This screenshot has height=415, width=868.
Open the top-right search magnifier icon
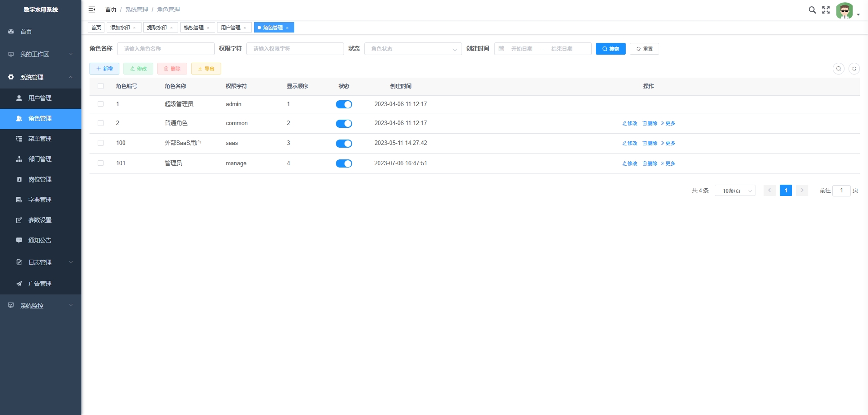pyautogui.click(x=812, y=10)
